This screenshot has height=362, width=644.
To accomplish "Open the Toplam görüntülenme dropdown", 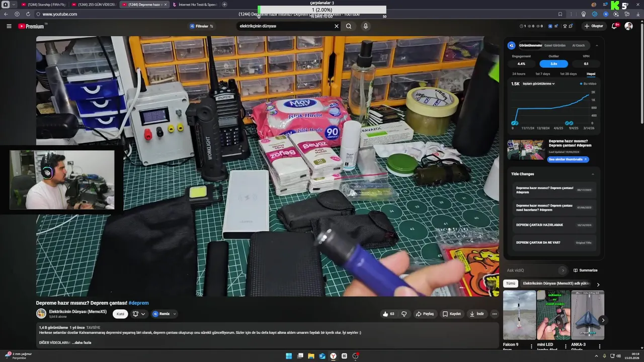I will click(x=538, y=83).
